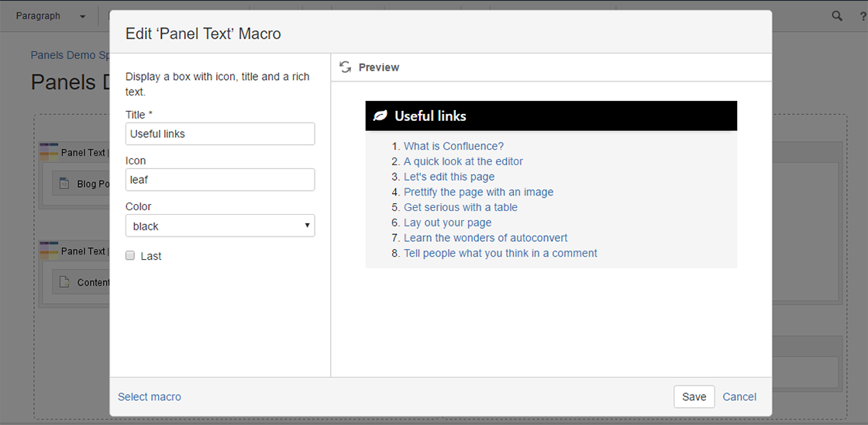The image size is (868, 425).
Task: Open 'Get serious with a table' link
Action: click(460, 207)
